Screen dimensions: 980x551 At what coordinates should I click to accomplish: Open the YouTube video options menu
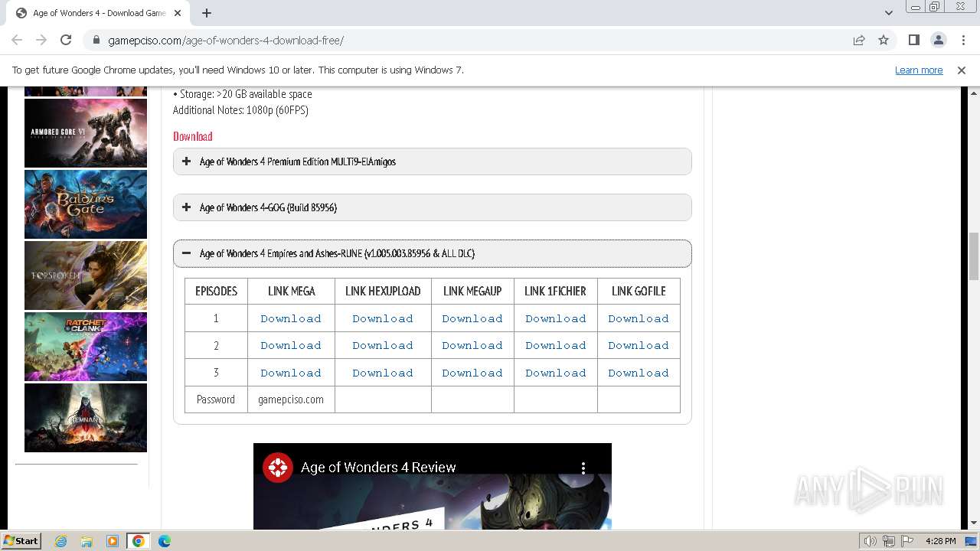(x=583, y=468)
